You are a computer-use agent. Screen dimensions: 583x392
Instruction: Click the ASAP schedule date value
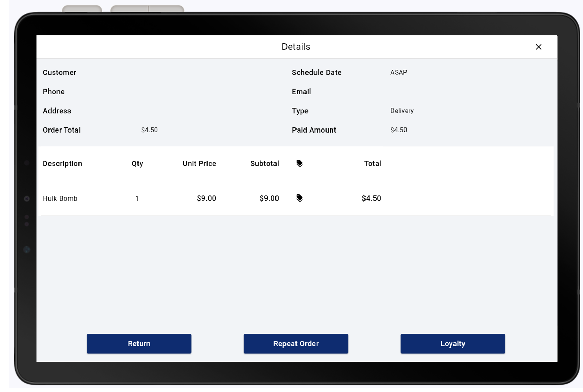pyautogui.click(x=399, y=72)
